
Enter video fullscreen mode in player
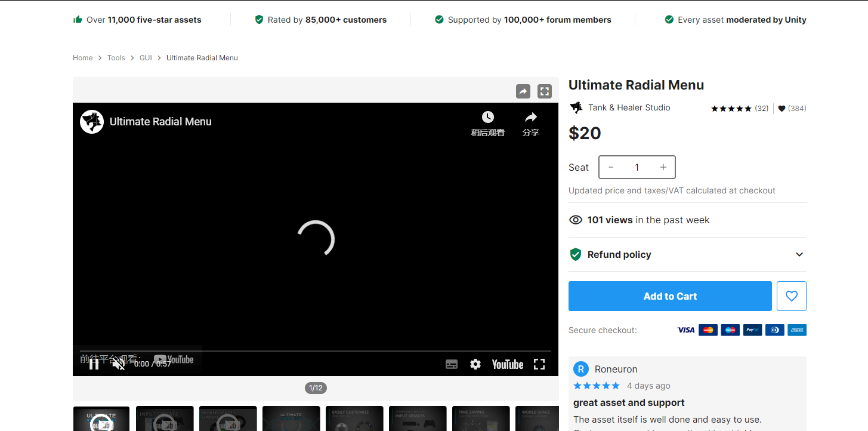coord(539,364)
